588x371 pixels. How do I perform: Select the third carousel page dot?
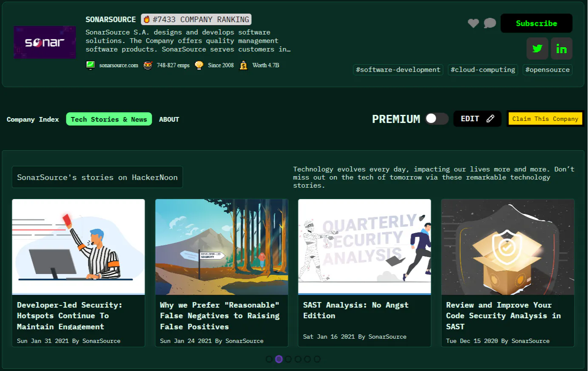[288, 359]
